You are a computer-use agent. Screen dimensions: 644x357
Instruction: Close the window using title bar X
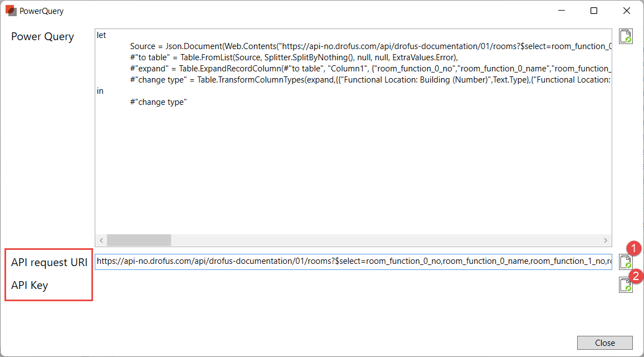626,11
